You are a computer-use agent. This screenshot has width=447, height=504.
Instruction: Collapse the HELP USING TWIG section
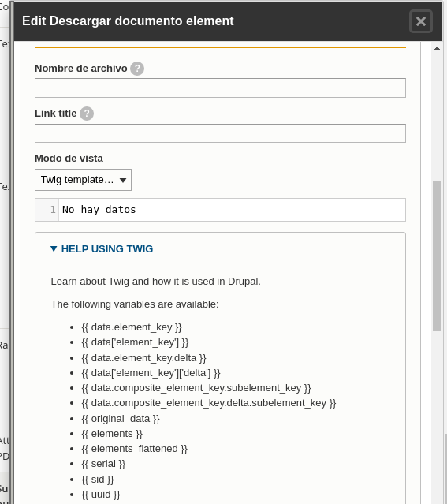[x=102, y=248]
